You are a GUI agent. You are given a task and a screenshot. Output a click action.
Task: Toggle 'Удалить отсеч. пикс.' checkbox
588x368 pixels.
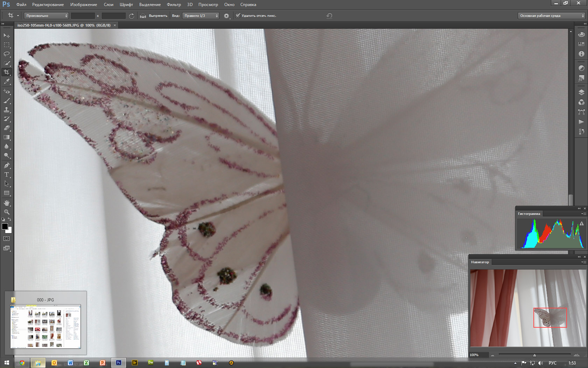click(238, 16)
